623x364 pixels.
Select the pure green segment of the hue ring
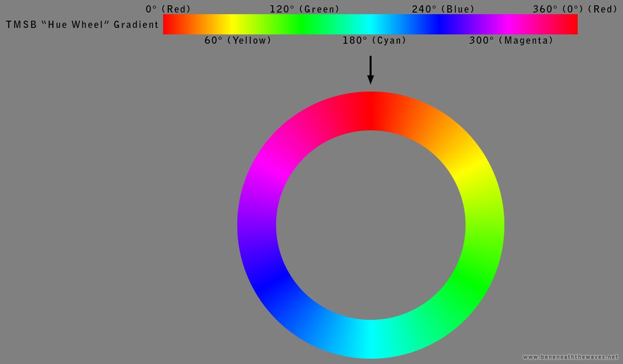click(470, 282)
